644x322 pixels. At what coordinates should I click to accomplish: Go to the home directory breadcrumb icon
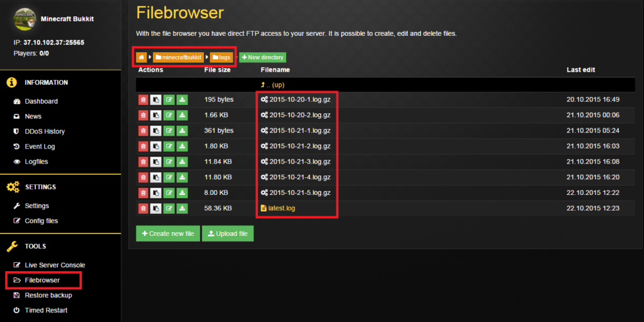pos(142,57)
